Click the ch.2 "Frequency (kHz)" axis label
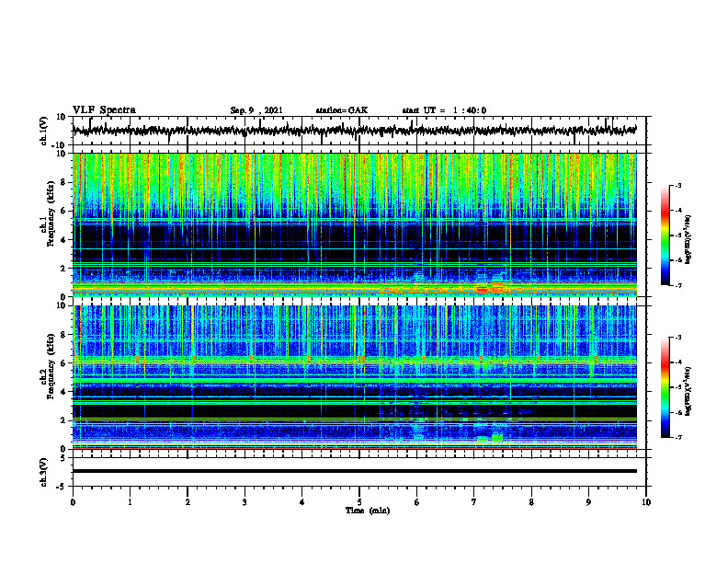This screenshot has width=728, height=563. click(51, 365)
